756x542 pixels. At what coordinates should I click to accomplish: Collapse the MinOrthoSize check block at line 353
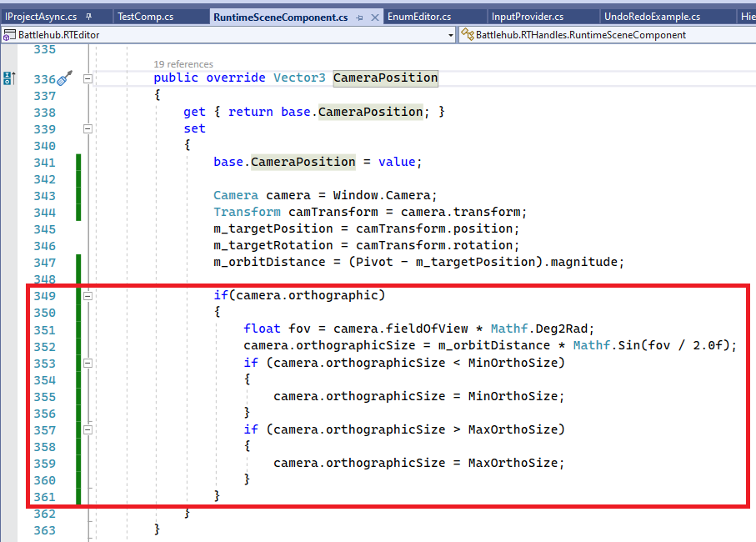pos(88,363)
